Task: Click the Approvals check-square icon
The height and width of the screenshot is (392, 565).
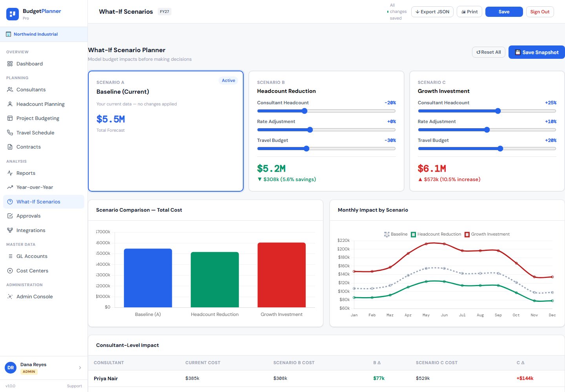Action: [x=10, y=216]
